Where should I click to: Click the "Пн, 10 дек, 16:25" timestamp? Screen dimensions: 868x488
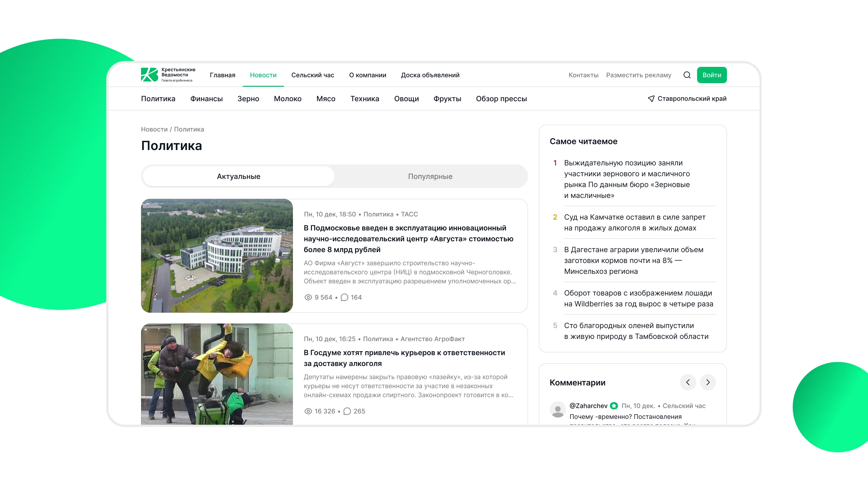tap(329, 339)
